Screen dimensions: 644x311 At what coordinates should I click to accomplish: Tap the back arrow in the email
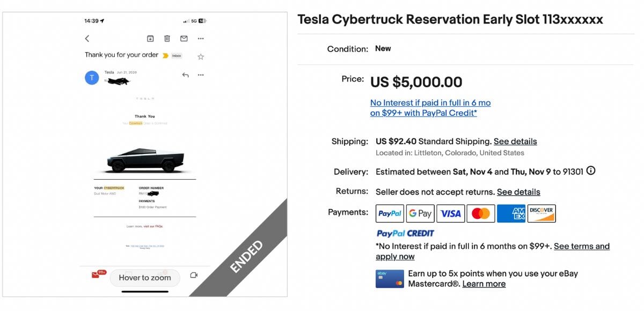click(87, 39)
